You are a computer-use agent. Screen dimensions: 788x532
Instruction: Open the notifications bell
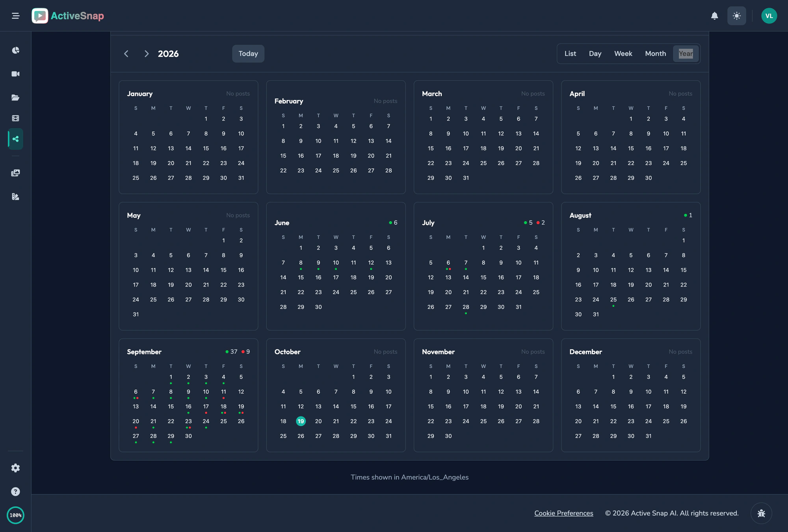714,16
